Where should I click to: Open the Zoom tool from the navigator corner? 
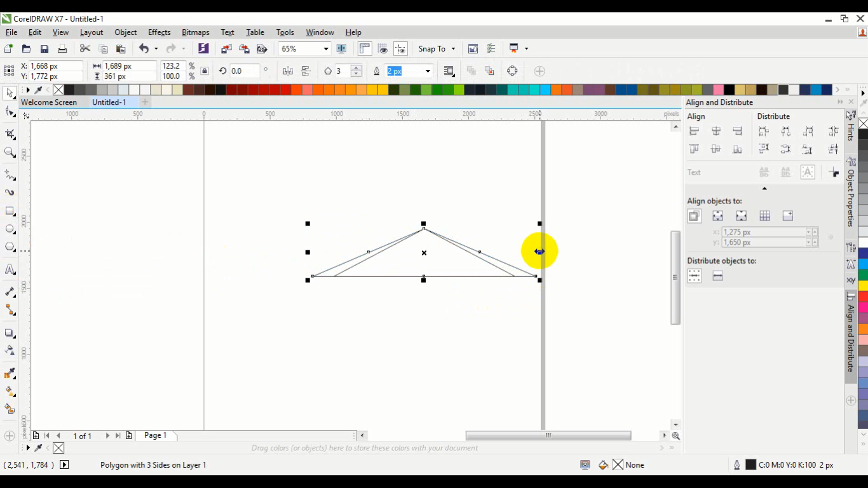(675, 436)
